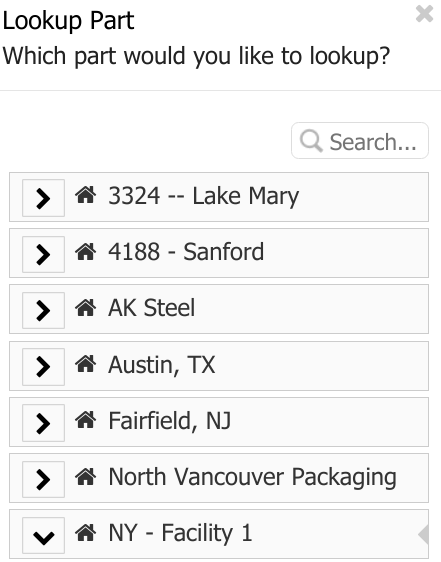Image resolution: width=441 pixels, height=562 pixels.
Task: Click the house icon beside Lake Mary
Action: [85, 195]
